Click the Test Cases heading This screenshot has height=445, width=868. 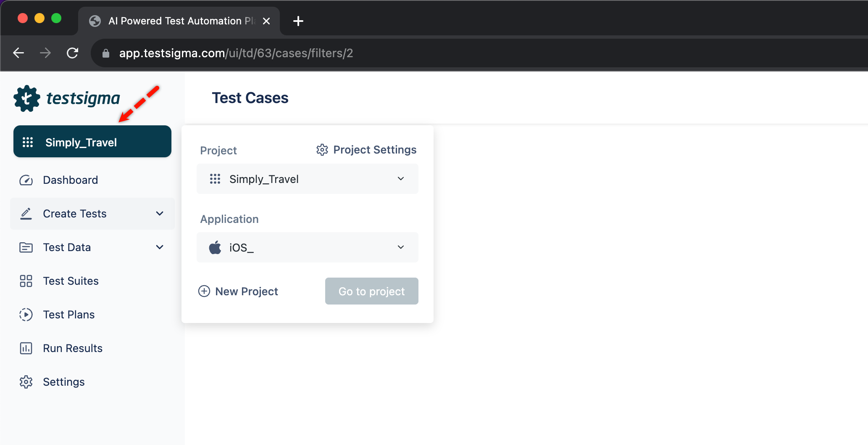[250, 98]
